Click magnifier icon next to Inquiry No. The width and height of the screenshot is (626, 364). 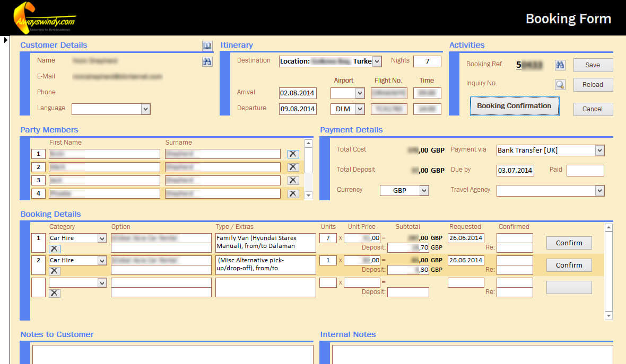[x=560, y=84]
